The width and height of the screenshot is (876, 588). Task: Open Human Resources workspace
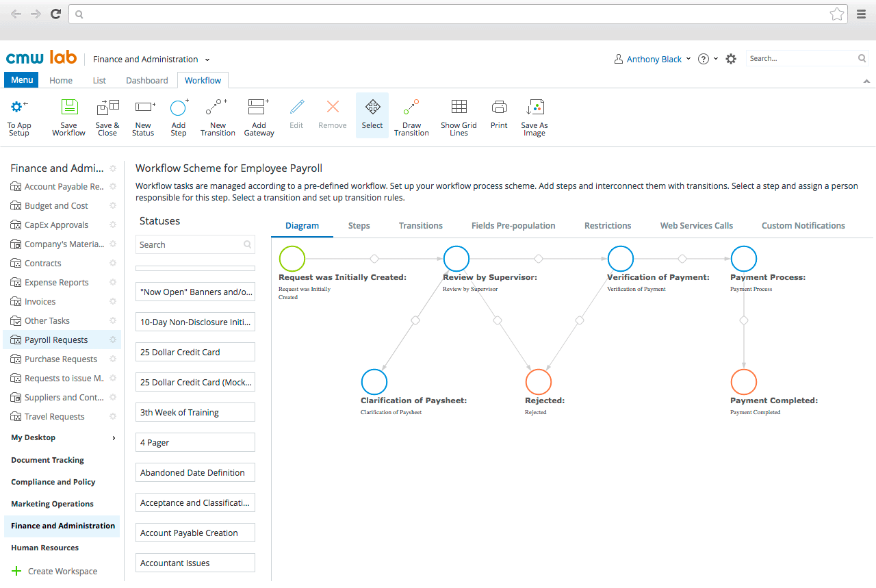click(44, 548)
